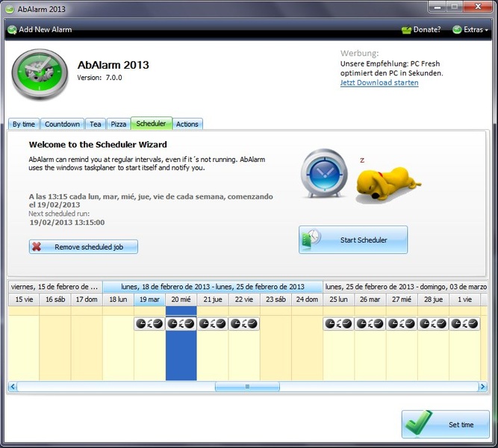498x448 pixels.
Task: Click the green checkmark icon on Set time
Action: [x=419, y=423]
